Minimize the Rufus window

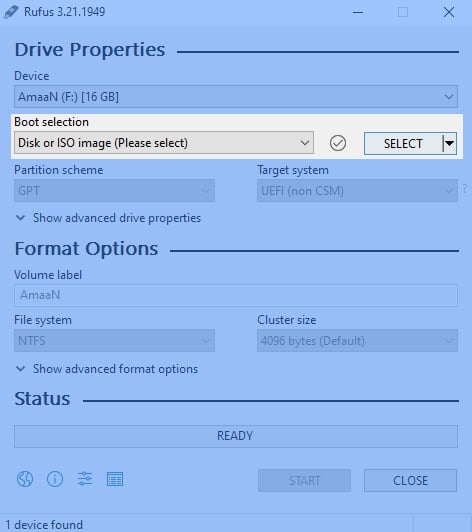click(x=358, y=13)
